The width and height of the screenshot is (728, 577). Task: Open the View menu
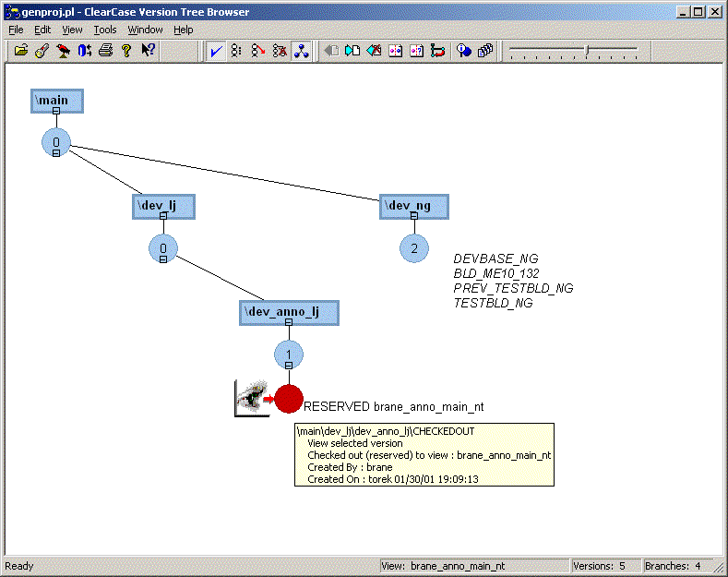pyautogui.click(x=72, y=30)
